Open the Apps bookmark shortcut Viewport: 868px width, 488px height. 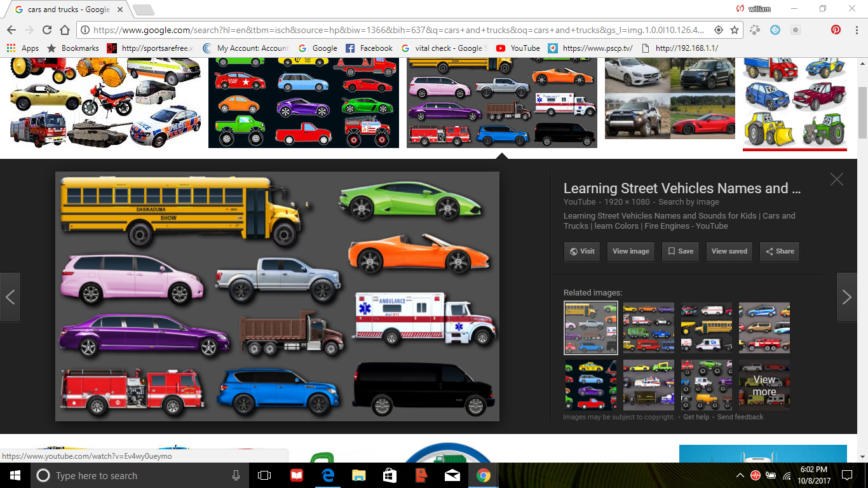click(23, 48)
